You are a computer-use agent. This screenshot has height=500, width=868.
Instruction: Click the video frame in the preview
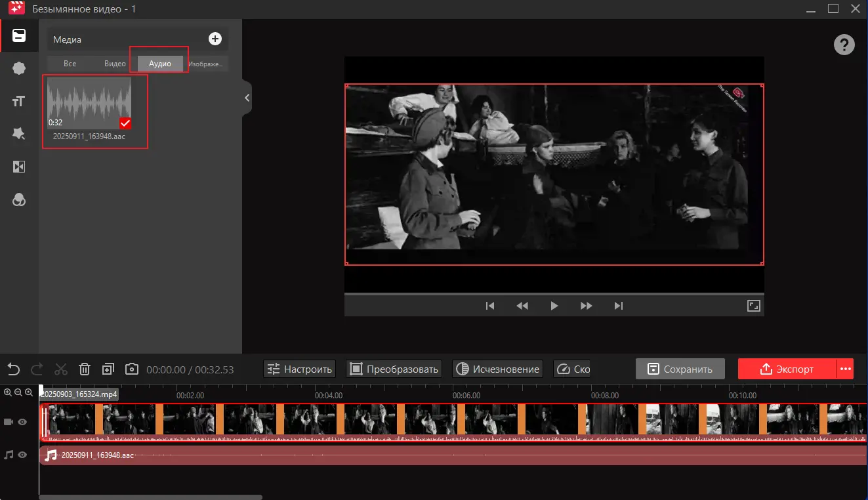(554, 174)
